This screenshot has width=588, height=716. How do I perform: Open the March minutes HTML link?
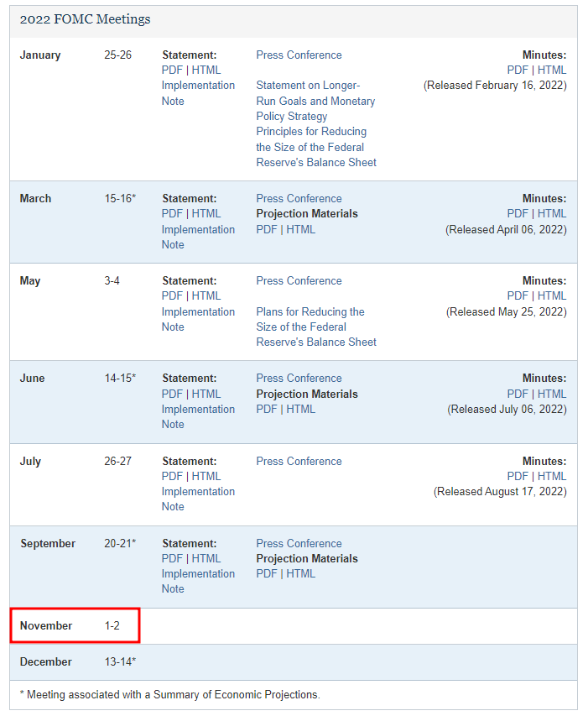point(552,214)
